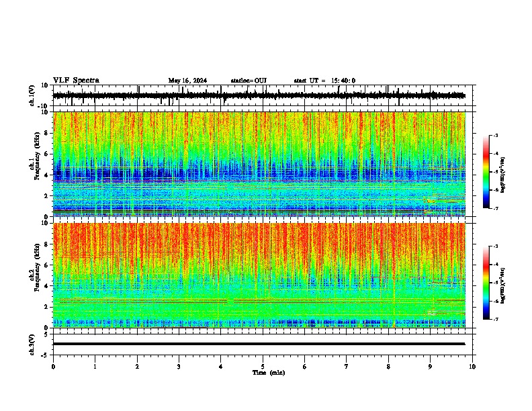Click the time axis tick label "5"

[x=263, y=367]
